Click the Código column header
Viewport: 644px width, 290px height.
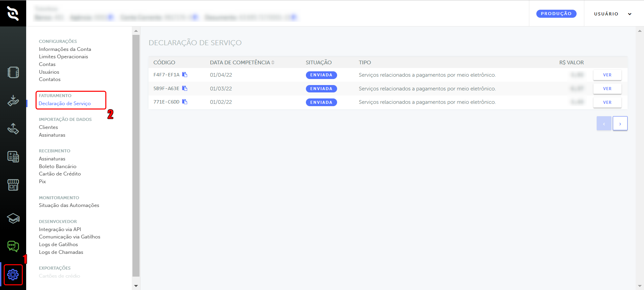pos(164,62)
